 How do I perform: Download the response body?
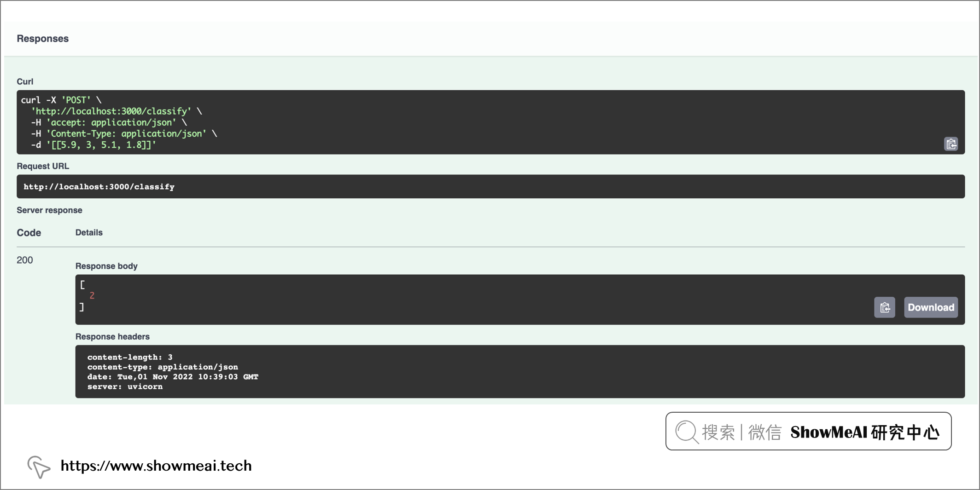point(930,307)
